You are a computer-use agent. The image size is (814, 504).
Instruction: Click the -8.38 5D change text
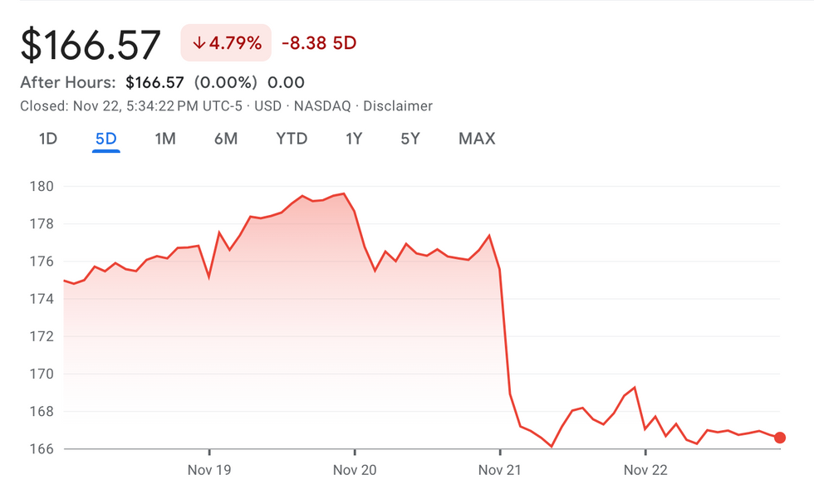pos(319,43)
